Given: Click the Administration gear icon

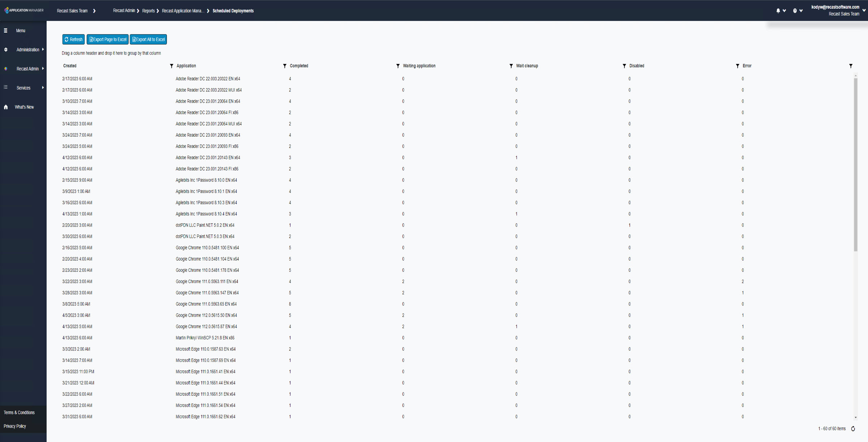Looking at the screenshot, I should [x=5, y=50].
